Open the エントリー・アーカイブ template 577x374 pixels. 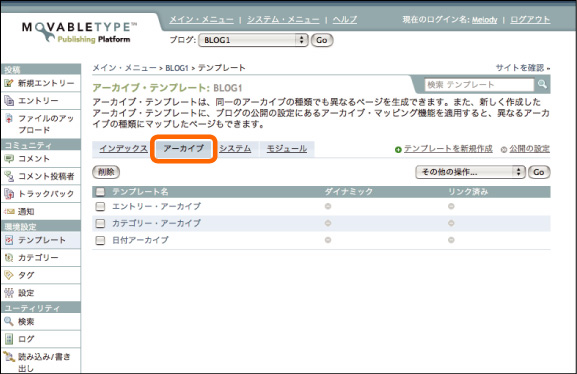pos(156,206)
